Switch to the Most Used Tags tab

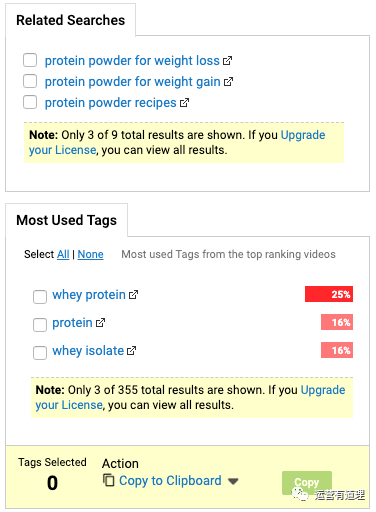click(67, 220)
